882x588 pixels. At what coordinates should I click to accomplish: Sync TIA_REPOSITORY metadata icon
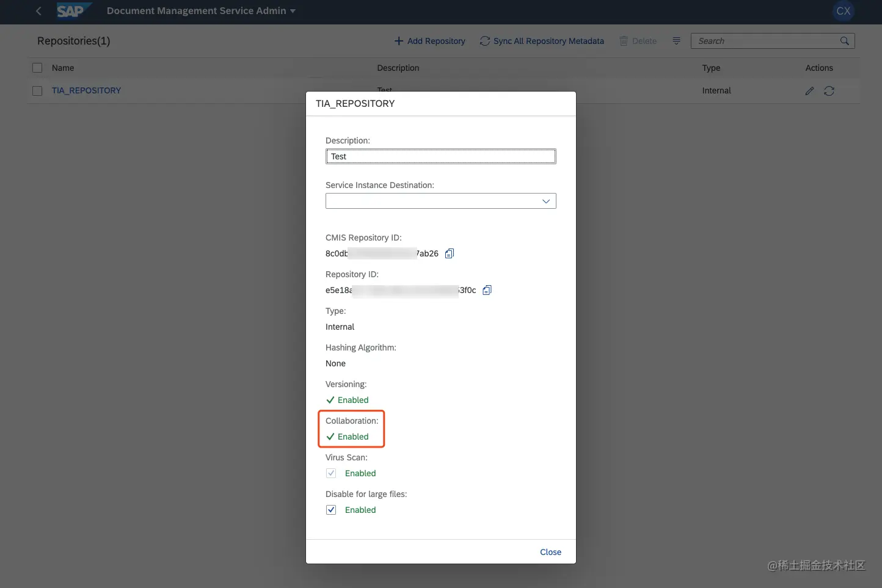coord(829,91)
